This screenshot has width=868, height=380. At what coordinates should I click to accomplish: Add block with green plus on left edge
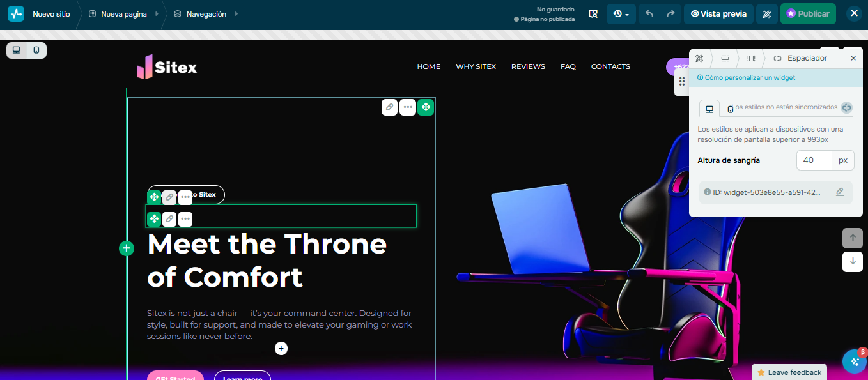point(127,248)
